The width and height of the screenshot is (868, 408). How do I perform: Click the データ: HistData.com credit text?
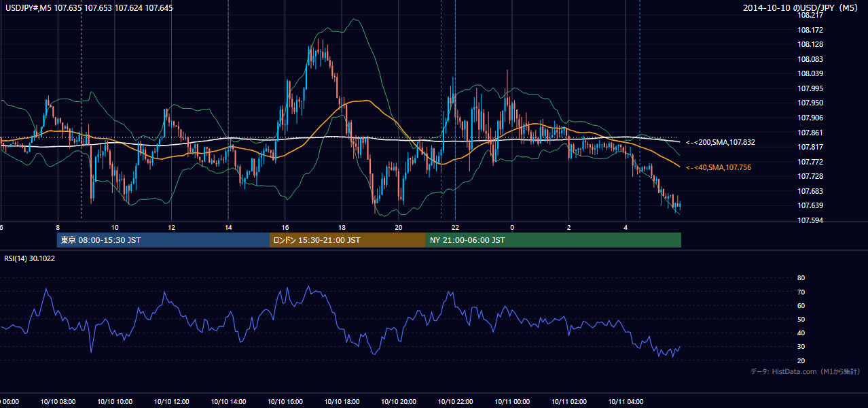click(x=806, y=371)
